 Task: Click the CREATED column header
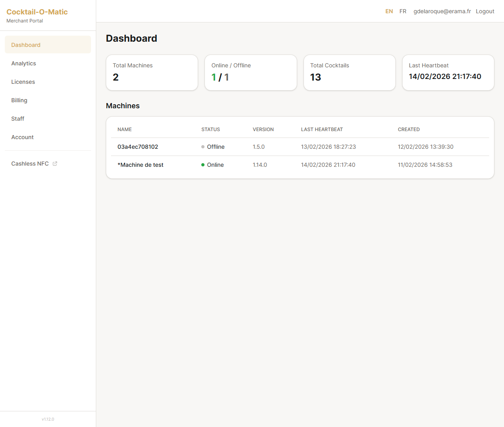[x=409, y=130]
